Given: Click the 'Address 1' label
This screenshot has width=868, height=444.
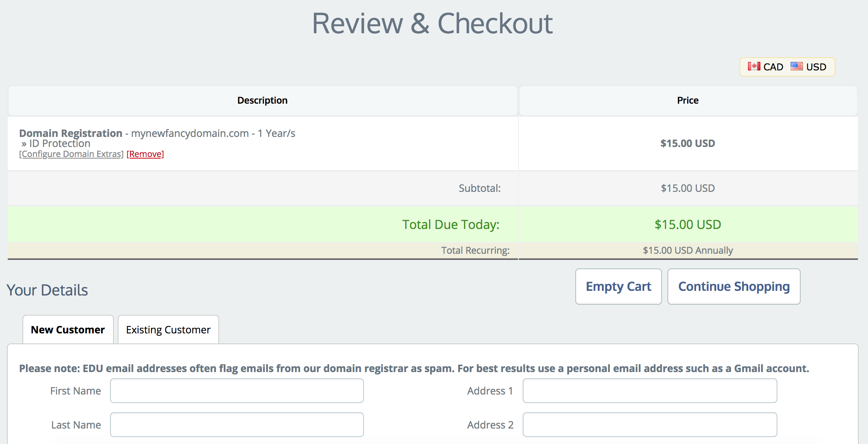Looking at the screenshot, I should [490, 391].
